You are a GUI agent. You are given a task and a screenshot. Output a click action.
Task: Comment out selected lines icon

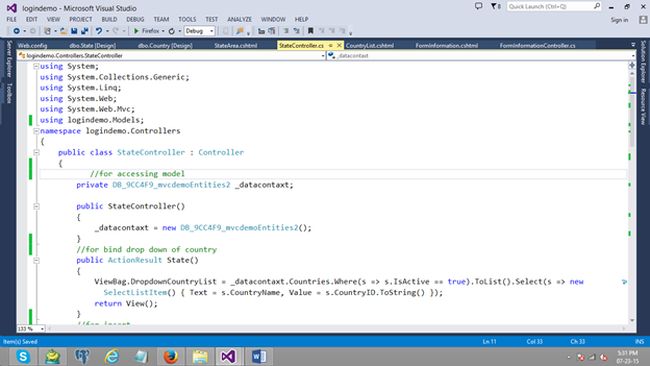(286, 31)
